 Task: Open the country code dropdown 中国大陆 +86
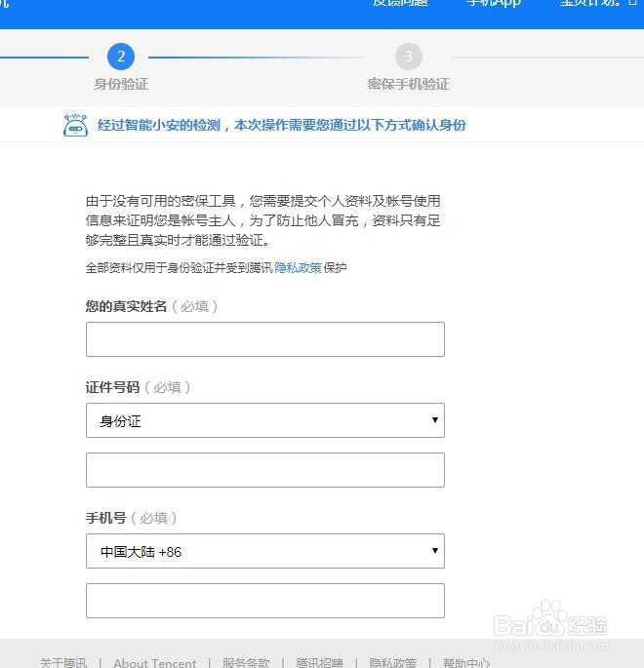coord(265,551)
